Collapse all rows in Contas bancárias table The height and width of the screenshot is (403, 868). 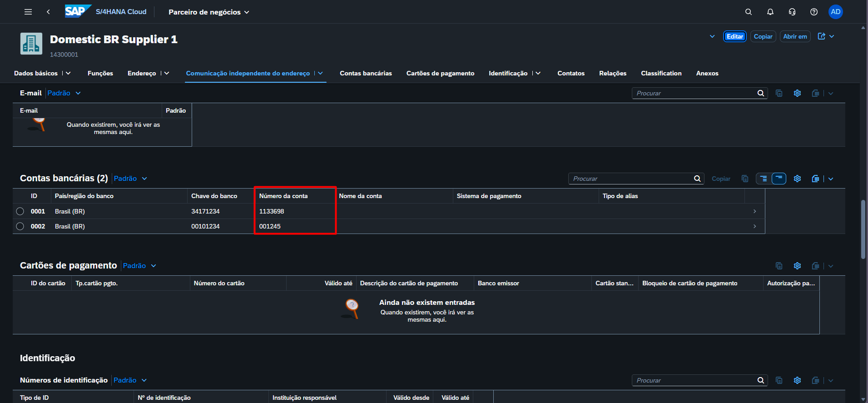(x=779, y=179)
